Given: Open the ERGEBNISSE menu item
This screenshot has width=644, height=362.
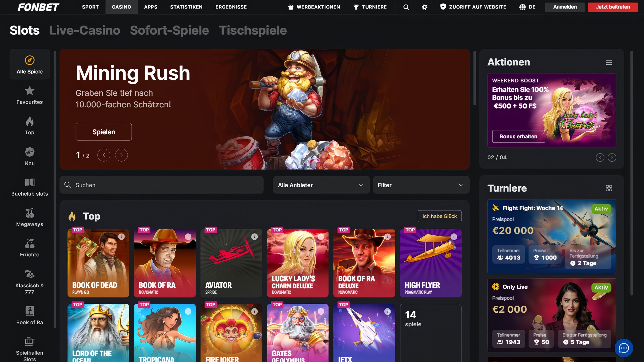Looking at the screenshot, I should click(231, 7).
